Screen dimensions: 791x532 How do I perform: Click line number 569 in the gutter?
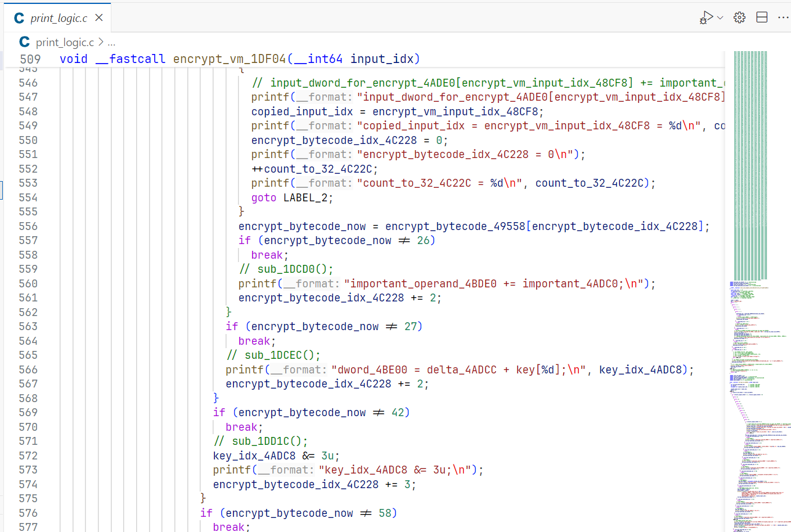(x=28, y=412)
